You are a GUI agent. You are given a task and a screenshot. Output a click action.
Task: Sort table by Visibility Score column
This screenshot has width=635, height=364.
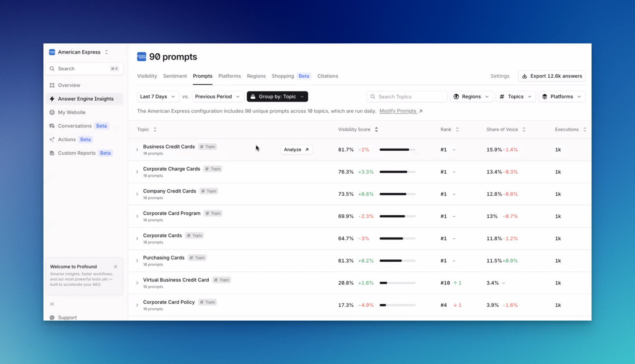[x=358, y=130]
